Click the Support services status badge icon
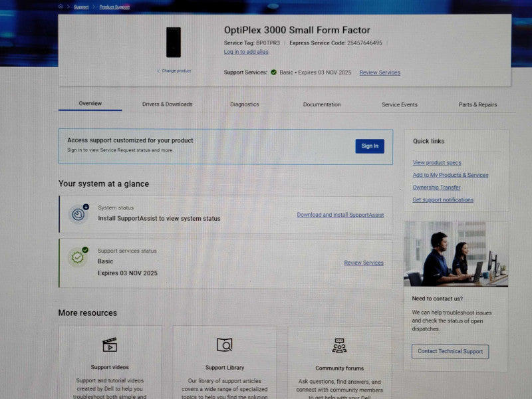The width and height of the screenshot is (532, 399). coord(78,257)
